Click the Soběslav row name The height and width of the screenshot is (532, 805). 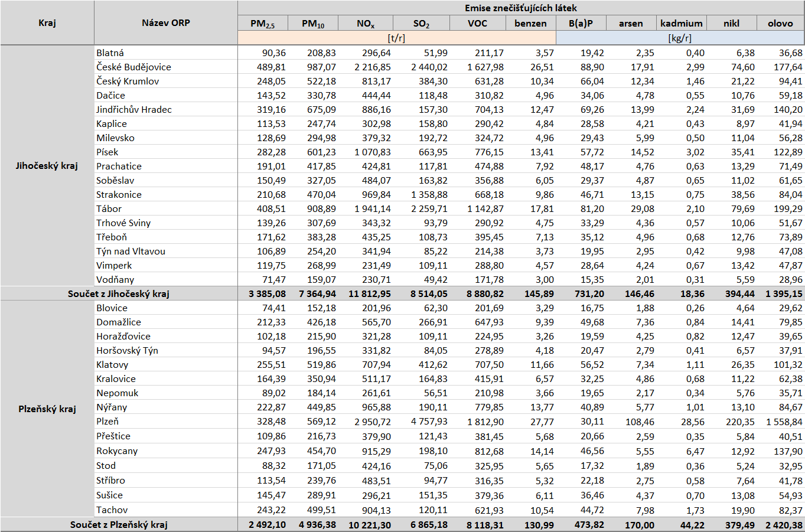coord(115,181)
